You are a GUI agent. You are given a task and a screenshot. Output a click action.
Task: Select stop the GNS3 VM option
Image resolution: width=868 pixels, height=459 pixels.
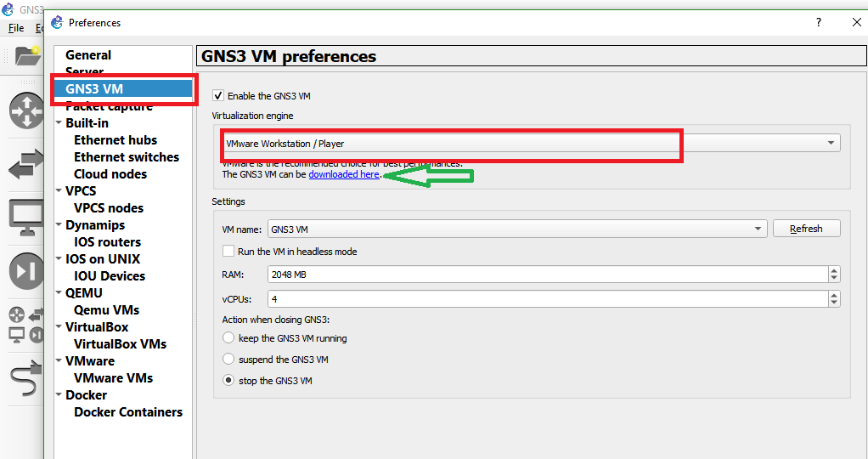pos(228,380)
